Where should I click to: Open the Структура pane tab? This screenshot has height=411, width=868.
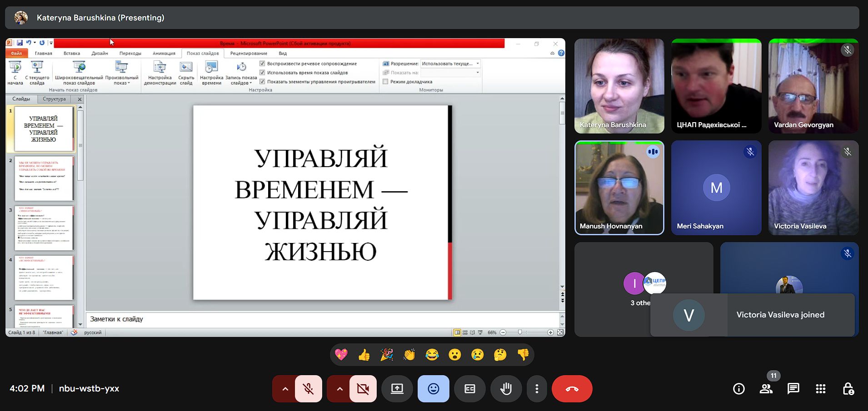point(54,99)
